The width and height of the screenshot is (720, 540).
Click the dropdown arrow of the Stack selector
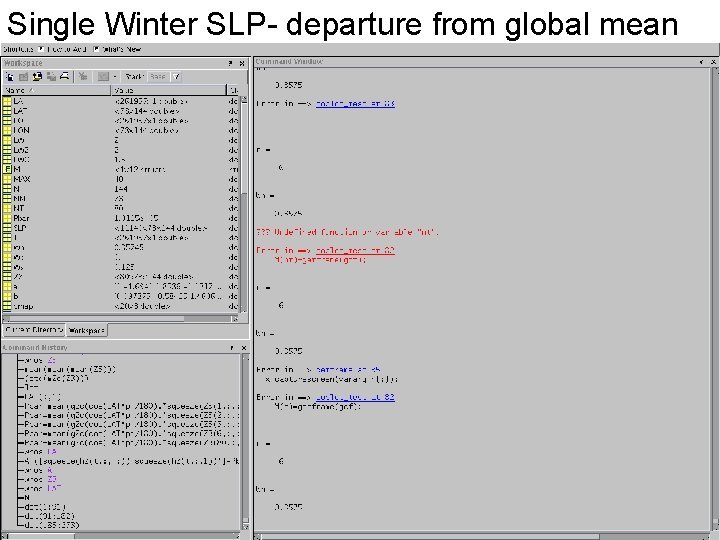click(176, 77)
